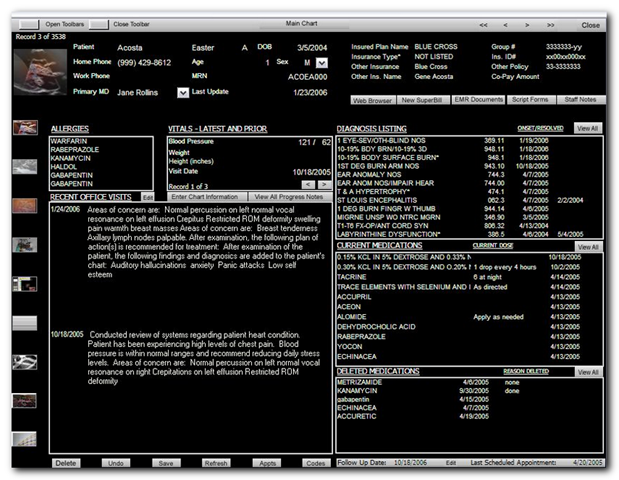Open View All Progress Notes
The width and height of the screenshot is (619, 480).
[x=289, y=197]
